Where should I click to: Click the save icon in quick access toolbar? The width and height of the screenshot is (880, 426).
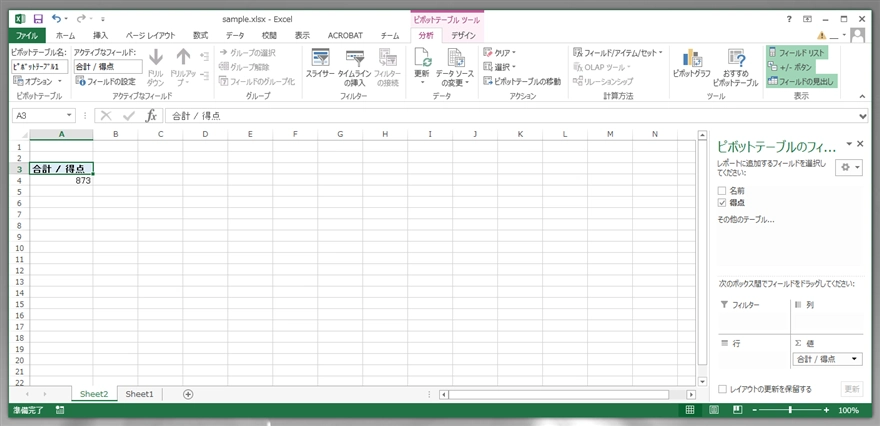(x=38, y=19)
